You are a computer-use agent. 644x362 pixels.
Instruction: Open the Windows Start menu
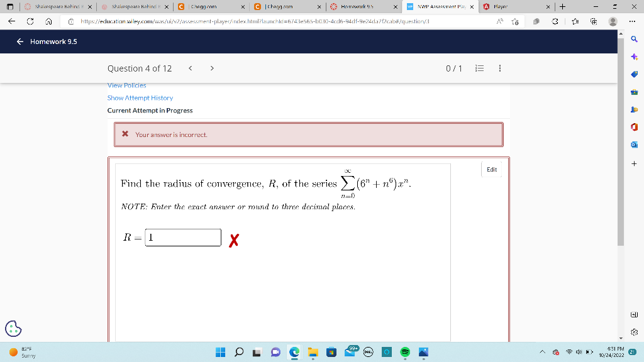tap(220, 353)
